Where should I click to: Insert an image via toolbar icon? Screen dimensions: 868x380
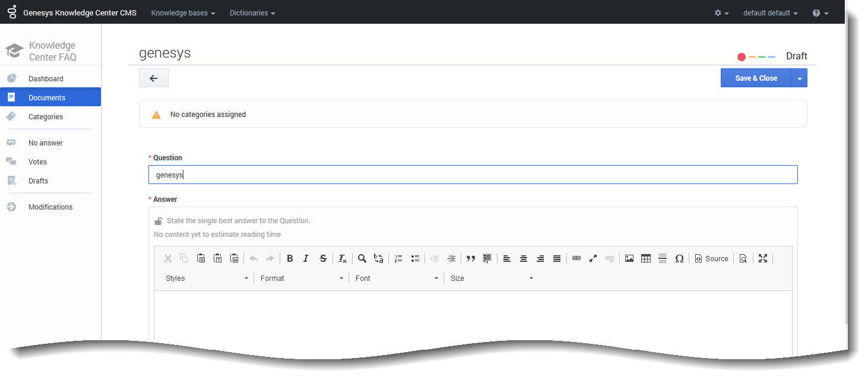pyautogui.click(x=629, y=258)
